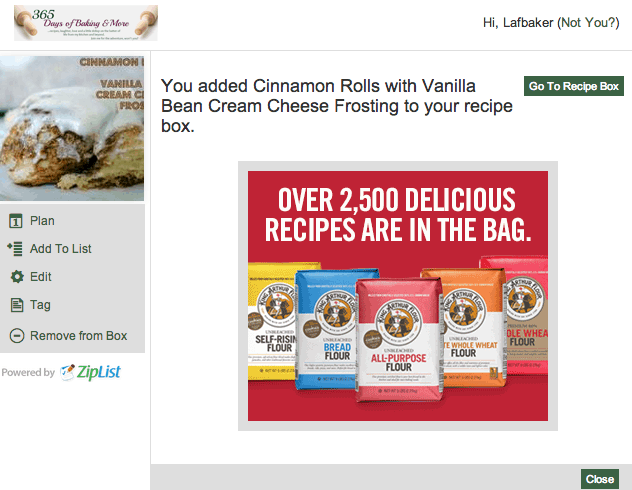Click the Tag document icon
632x490 pixels.
[x=17, y=305]
